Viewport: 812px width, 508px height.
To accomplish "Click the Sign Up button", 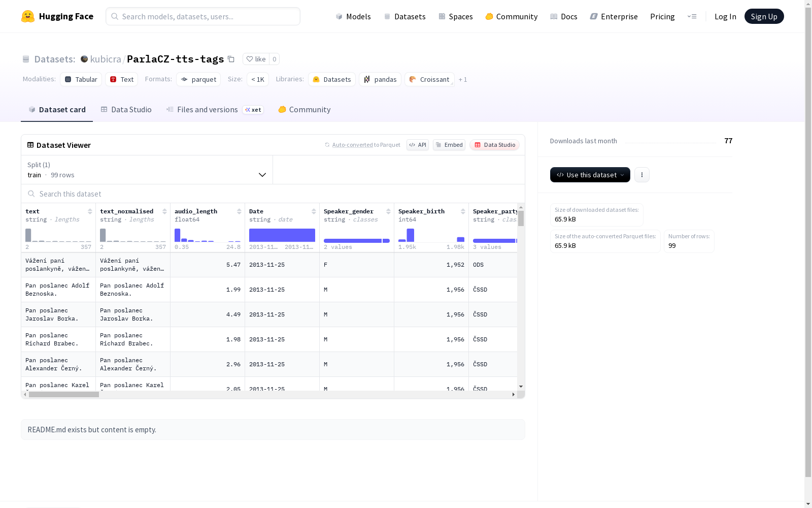I will (x=764, y=16).
